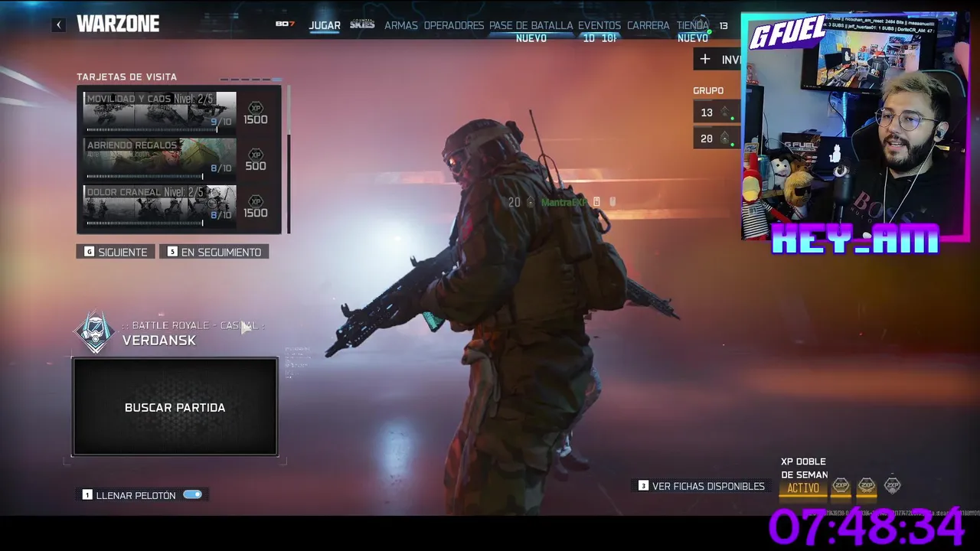Switch to the OPERADORES tab
980x551 pixels.
click(454, 25)
